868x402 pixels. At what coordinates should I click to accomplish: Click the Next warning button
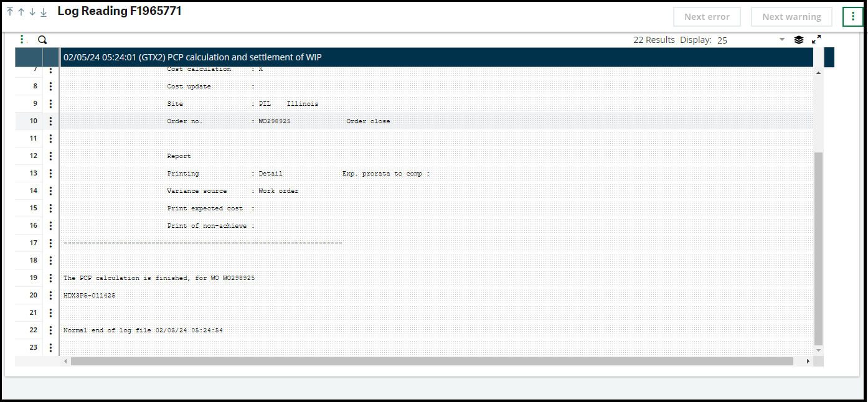pyautogui.click(x=791, y=17)
